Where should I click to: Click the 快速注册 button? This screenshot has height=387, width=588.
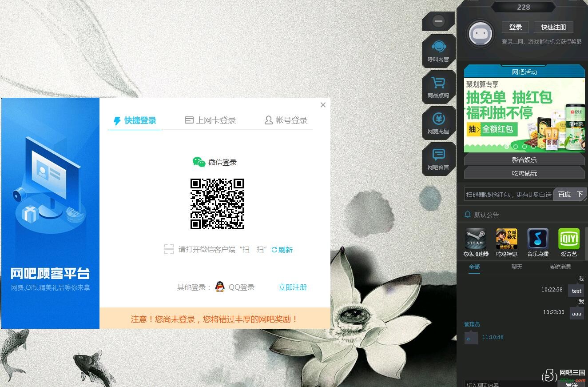pyautogui.click(x=554, y=27)
